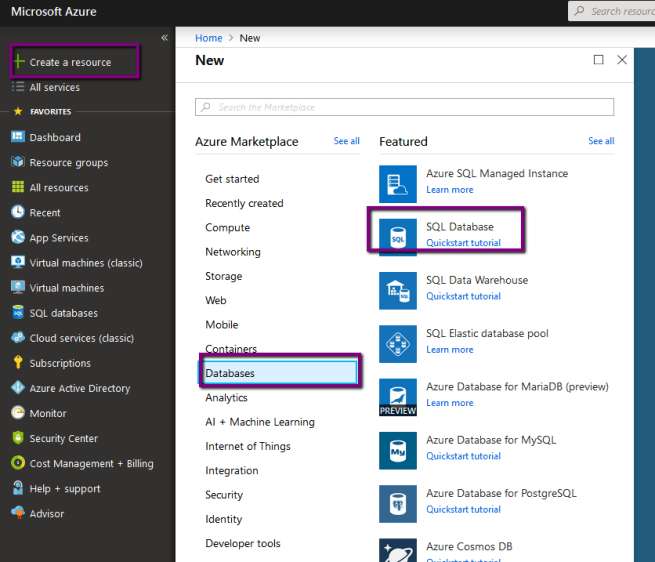Click the Search the Marketplace field

point(404,107)
